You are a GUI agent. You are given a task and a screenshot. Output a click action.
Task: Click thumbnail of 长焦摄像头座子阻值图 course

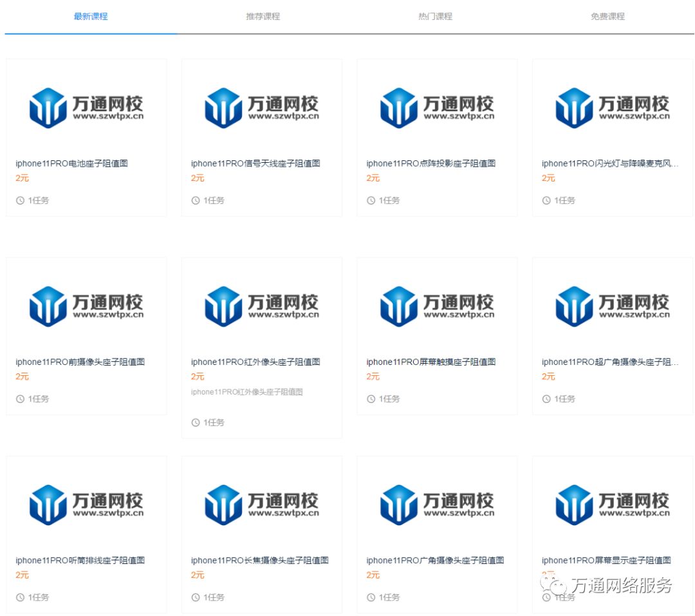[262, 505]
